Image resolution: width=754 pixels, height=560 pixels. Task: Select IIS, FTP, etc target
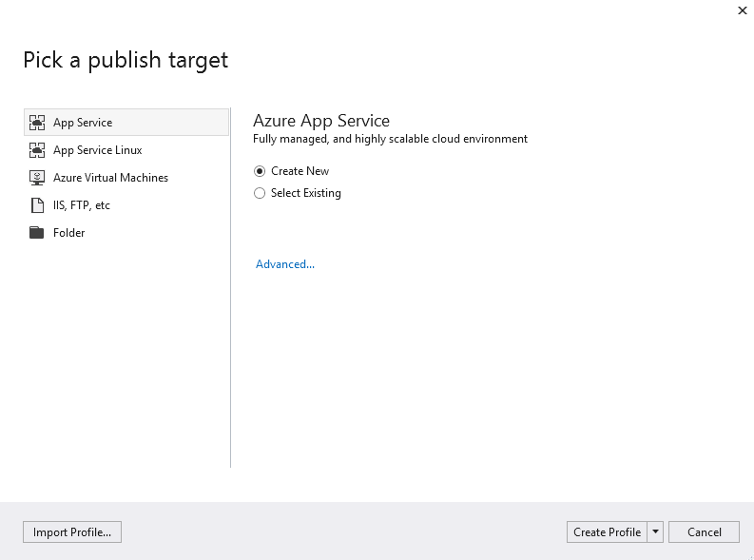(x=126, y=205)
